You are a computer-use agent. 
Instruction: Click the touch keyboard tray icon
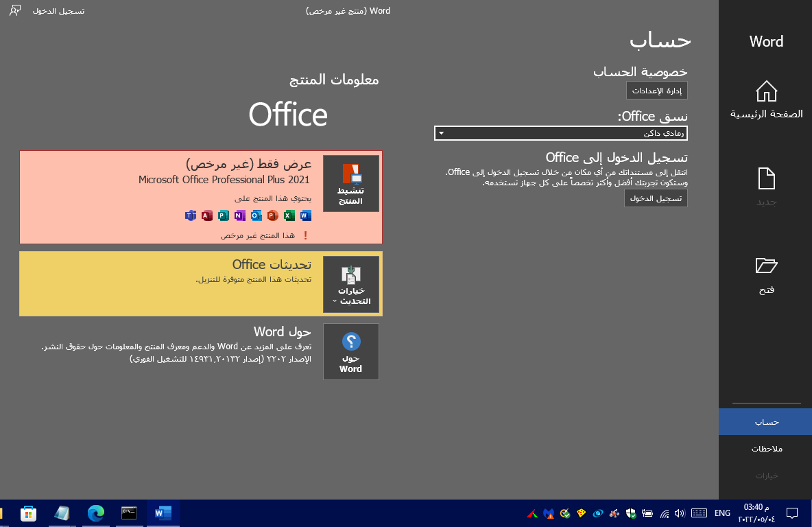click(x=699, y=513)
